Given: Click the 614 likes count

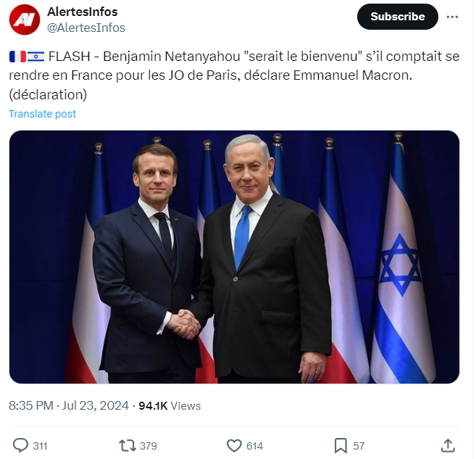Looking at the screenshot, I should [254, 446].
